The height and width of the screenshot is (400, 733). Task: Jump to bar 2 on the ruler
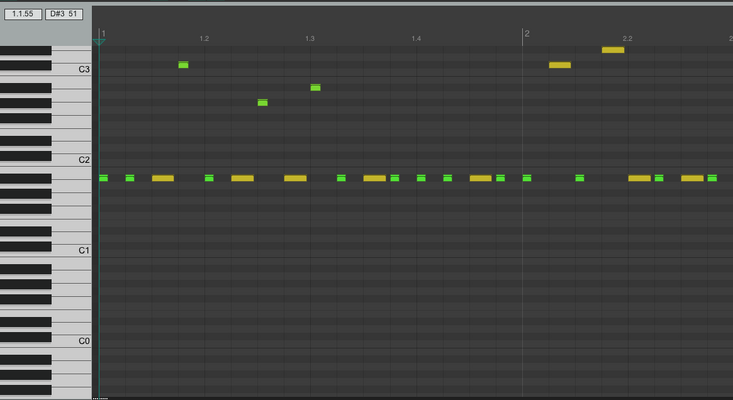527,34
